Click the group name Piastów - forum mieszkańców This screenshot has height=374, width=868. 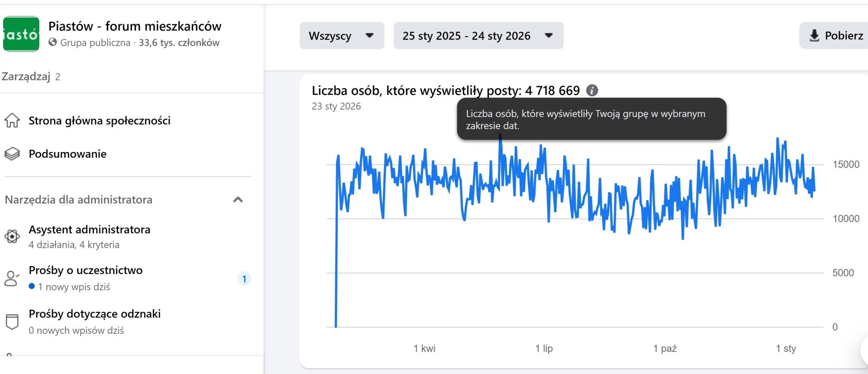(x=135, y=26)
